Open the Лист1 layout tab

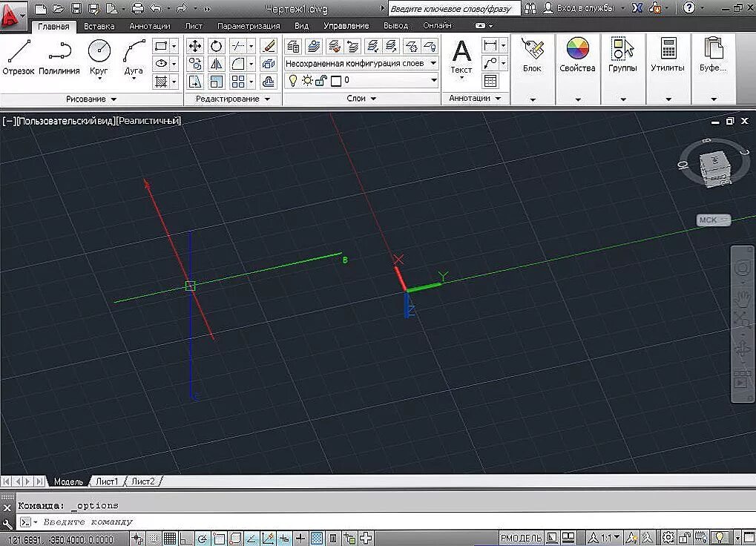pos(107,481)
